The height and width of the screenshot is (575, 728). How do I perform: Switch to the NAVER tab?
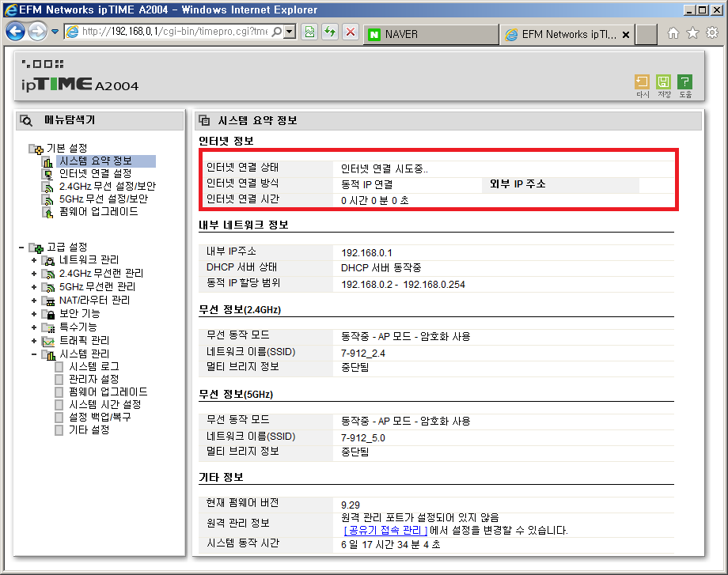[430, 34]
